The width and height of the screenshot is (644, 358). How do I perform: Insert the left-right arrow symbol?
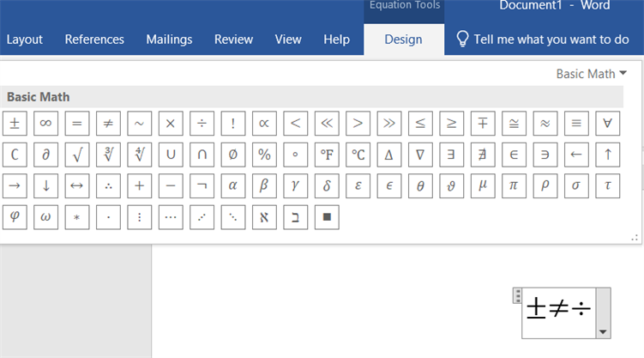(77, 185)
